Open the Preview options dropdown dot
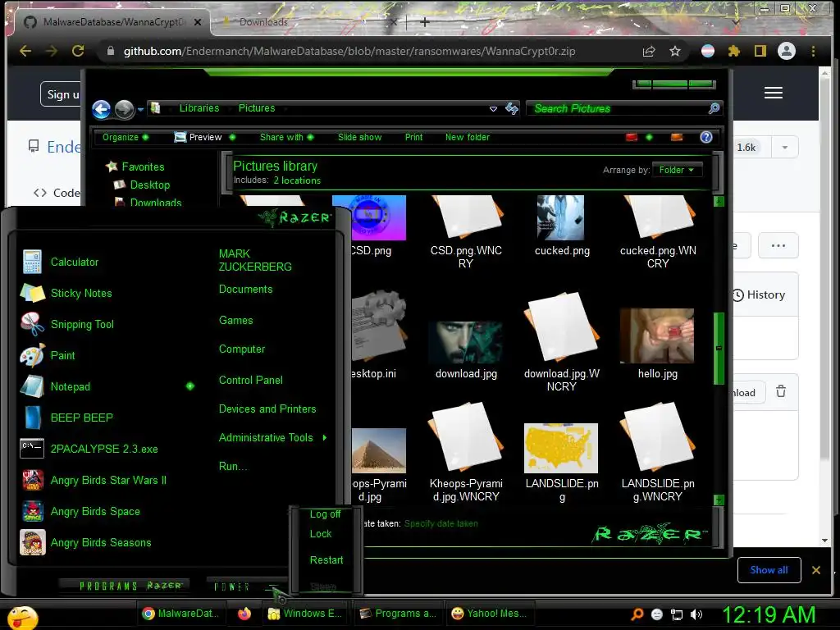 click(232, 137)
